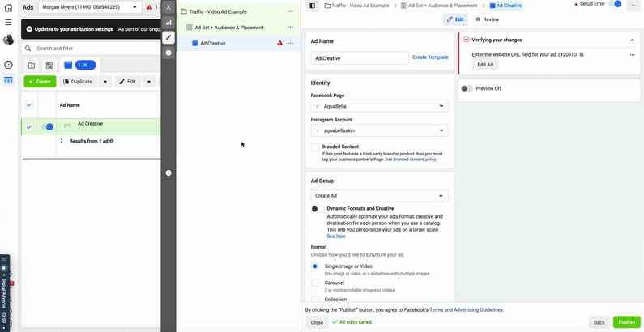The height and width of the screenshot is (332, 644).
Task: Open the Instagram Account dropdown
Action: pyautogui.click(x=379, y=130)
